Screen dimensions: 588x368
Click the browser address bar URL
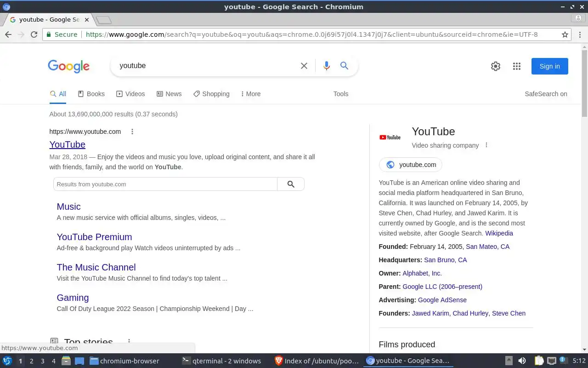tap(311, 34)
